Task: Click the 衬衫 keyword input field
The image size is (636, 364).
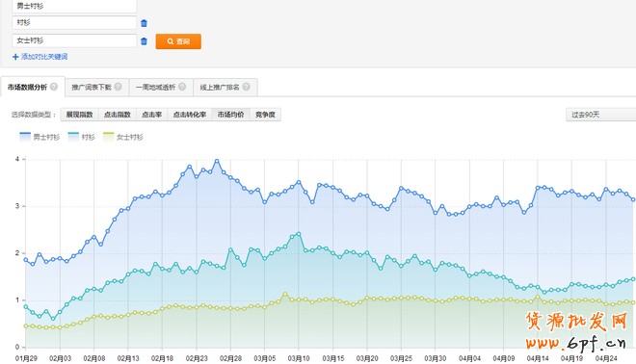Action: 74,23
